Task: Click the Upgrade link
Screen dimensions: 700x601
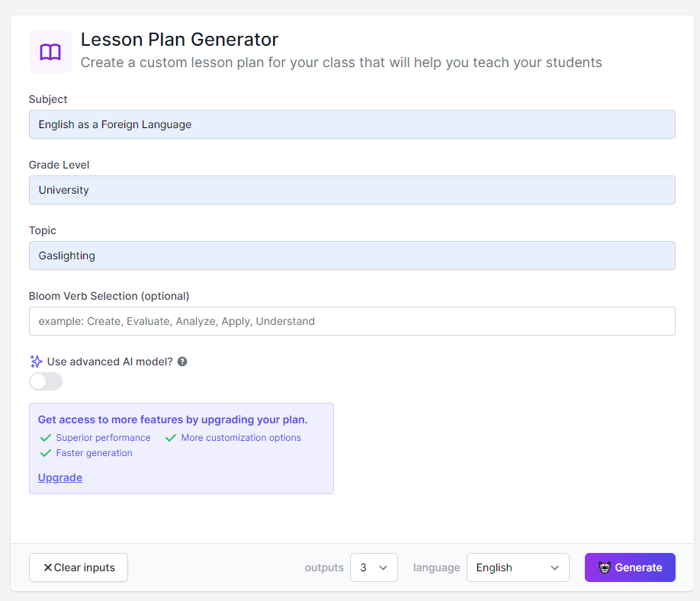Action: 60,477
